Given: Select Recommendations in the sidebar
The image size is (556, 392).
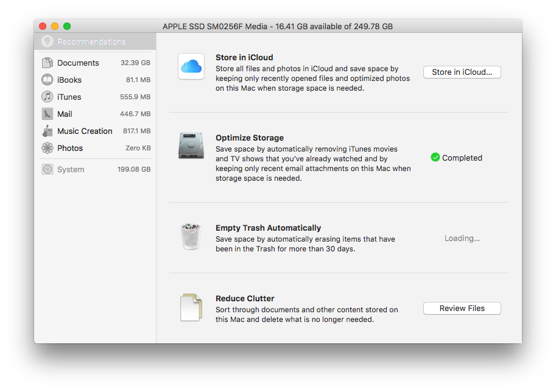Looking at the screenshot, I should [91, 42].
